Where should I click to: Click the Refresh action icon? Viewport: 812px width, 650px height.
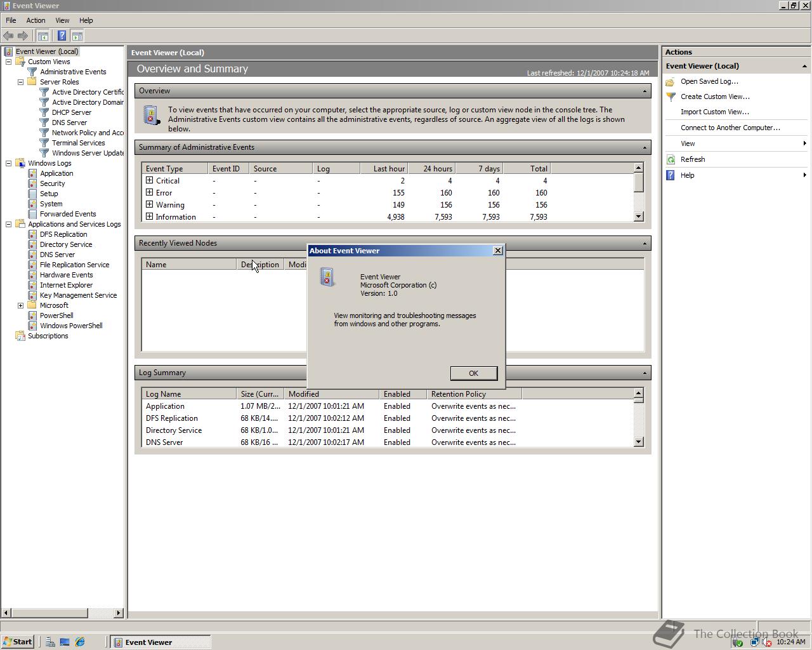(671, 159)
